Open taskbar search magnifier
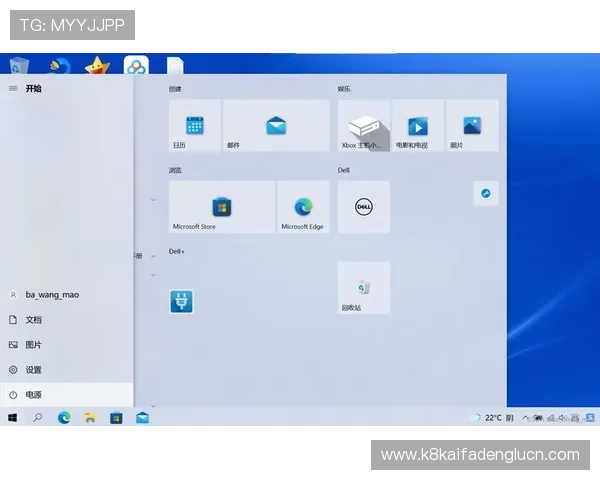 [38, 418]
